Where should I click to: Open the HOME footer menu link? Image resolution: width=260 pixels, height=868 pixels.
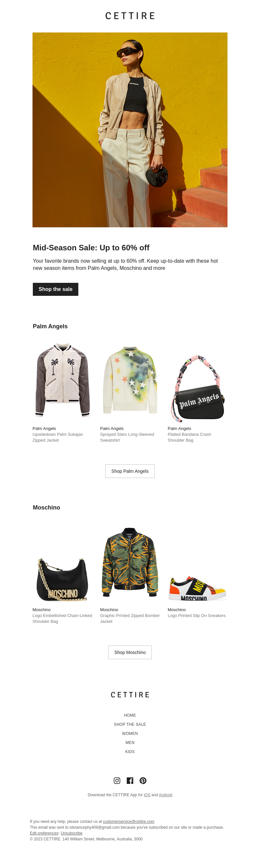[x=130, y=715]
